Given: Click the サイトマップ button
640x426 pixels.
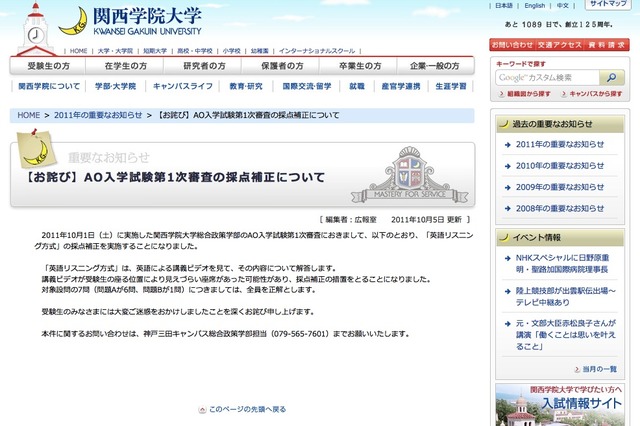Looking at the screenshot, I should tap(608, 4).
